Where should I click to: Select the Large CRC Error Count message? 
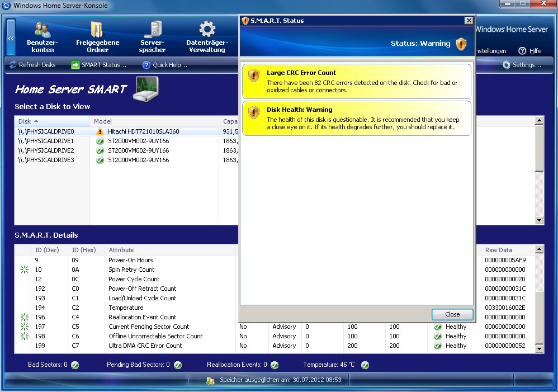pos(357,81)
